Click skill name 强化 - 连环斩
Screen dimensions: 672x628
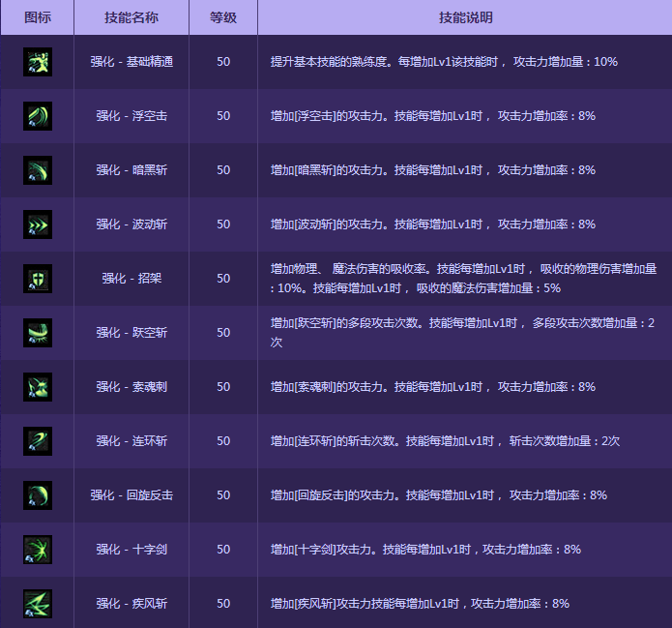pyautogui.click(x=131, y=441)
